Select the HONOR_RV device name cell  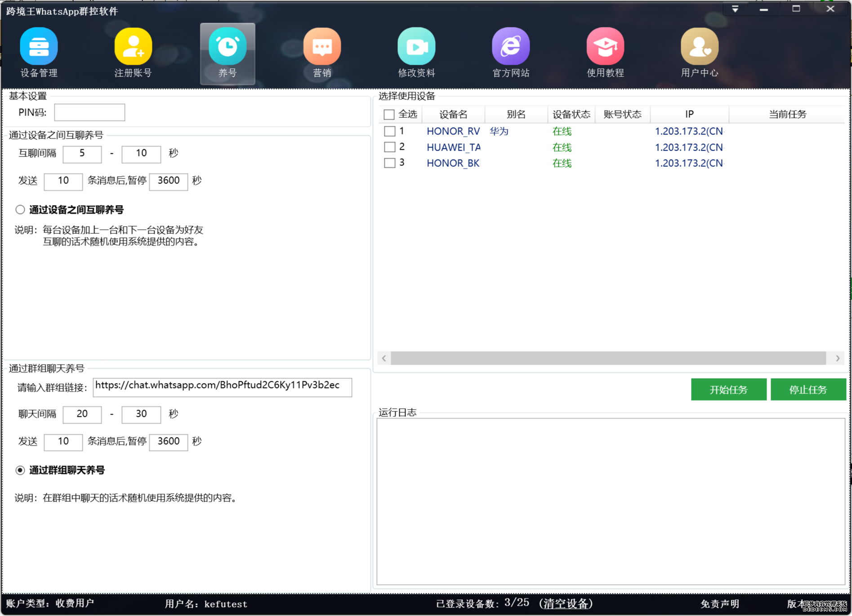tap(453, 131)
